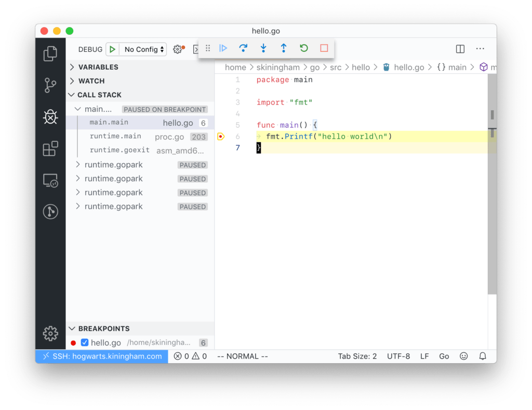Viewport: 532px width, 410px height.
Task: Restart the debug session
Action: pos(303,48)
